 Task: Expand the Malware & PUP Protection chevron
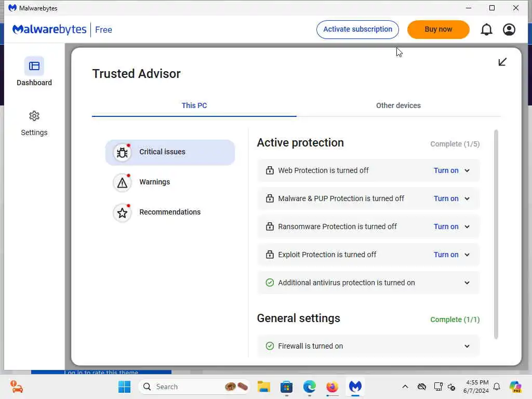coord(467,198)
